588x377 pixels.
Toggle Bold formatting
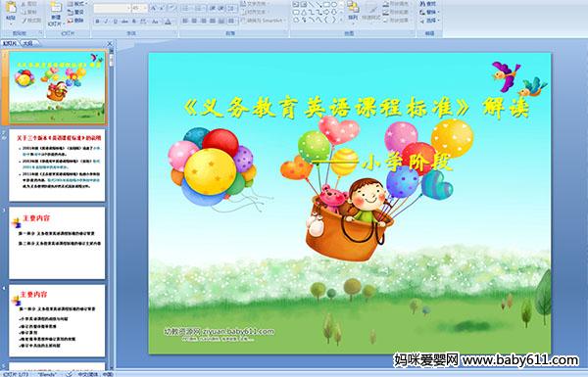click(97, 22)
